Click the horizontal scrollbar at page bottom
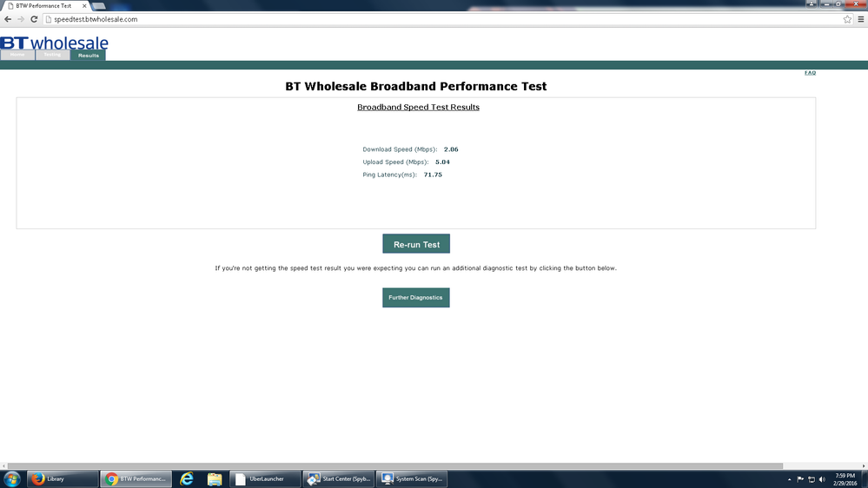This screenshot has height=488, width=868. [x=395, y=466]
